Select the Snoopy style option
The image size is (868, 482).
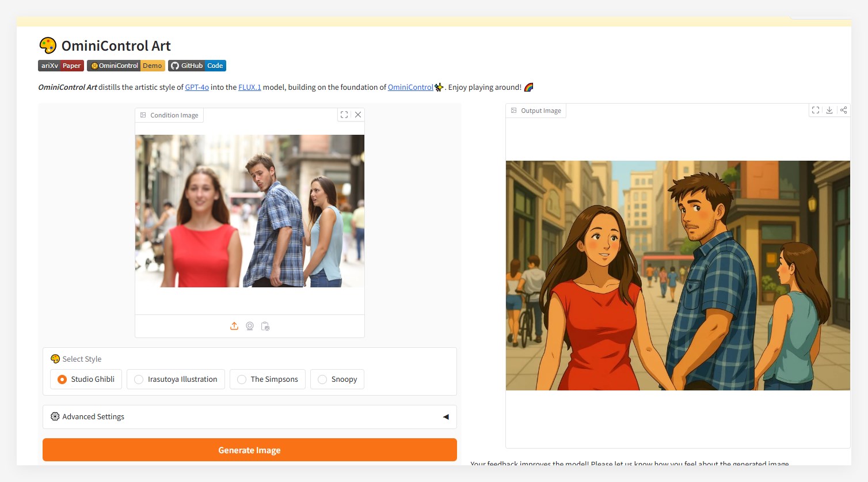pyautogui.click(x=322, y=379)
